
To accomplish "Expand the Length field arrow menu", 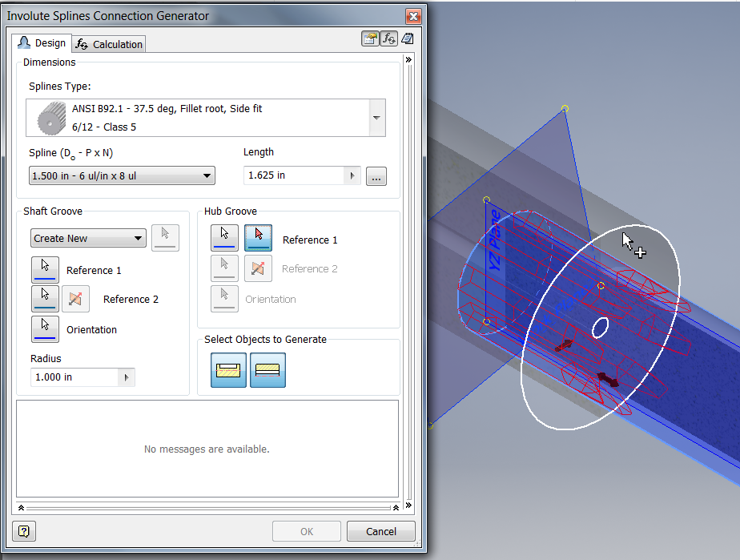I will (x=352, y=175).
